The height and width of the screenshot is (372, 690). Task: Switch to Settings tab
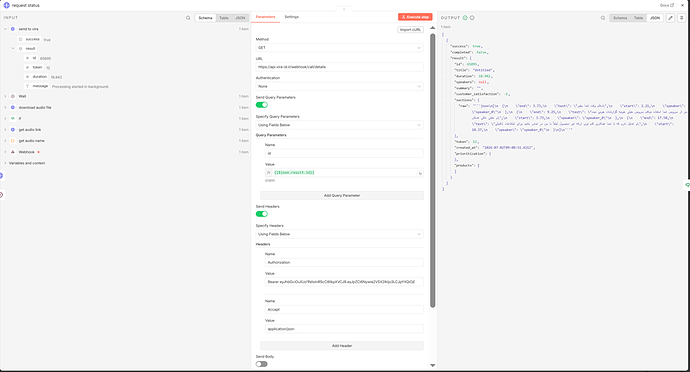click(291, 17)
